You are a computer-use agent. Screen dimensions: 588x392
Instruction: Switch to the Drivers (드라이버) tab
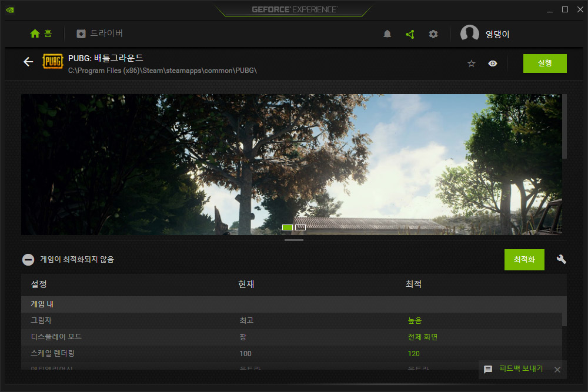click(x=100, y=33)
